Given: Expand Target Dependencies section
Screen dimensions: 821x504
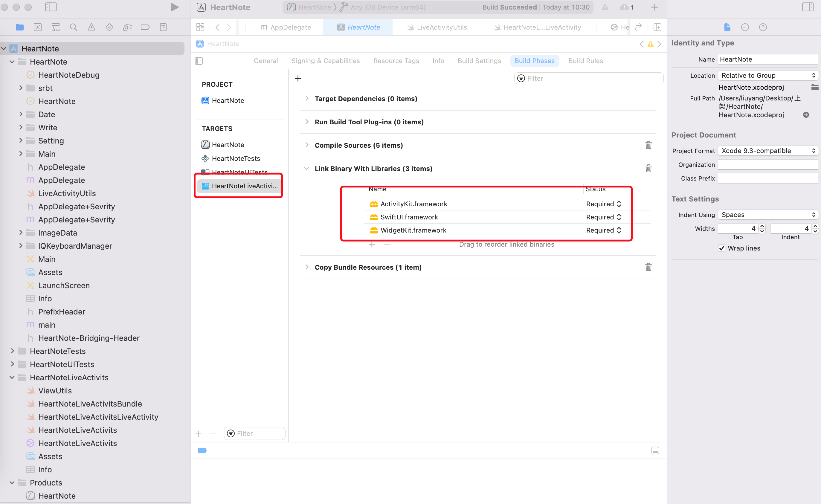Looking at the screenshot, I should (x=307, y=98).
